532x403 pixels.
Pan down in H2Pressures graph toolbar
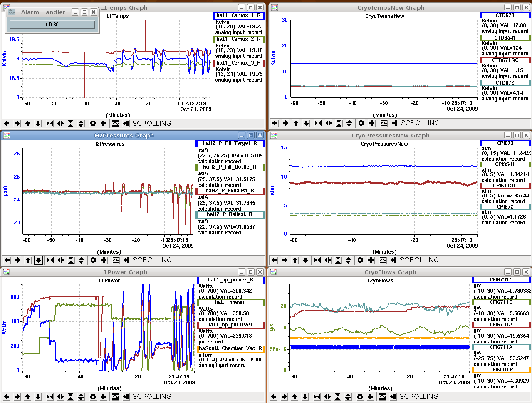[38, 260]
